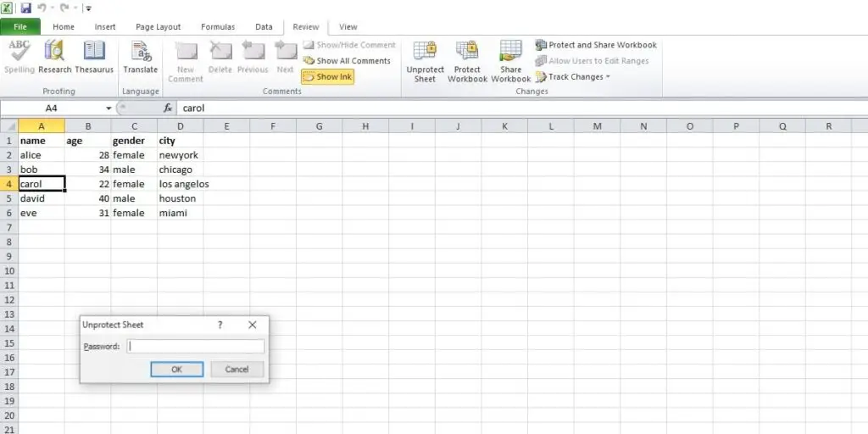Viewport: 868px width, 434px height.
Task: Select the cell containing houston
Action: (181, 198)
